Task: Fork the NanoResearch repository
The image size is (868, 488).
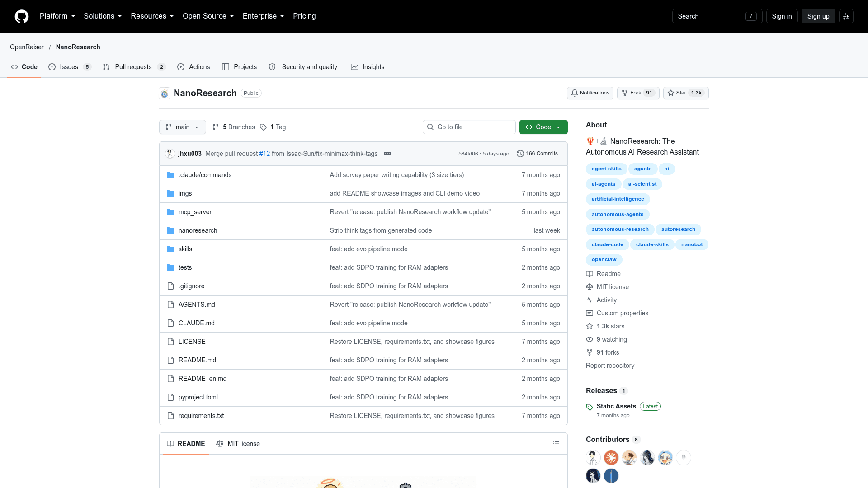Action: (638, 93)
